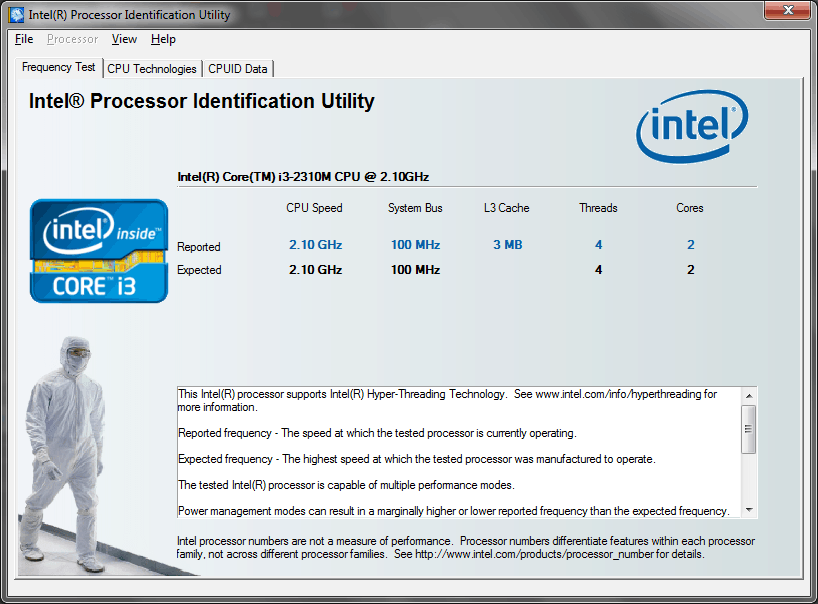Click the description box scrollbar thumb

(749, 429)
